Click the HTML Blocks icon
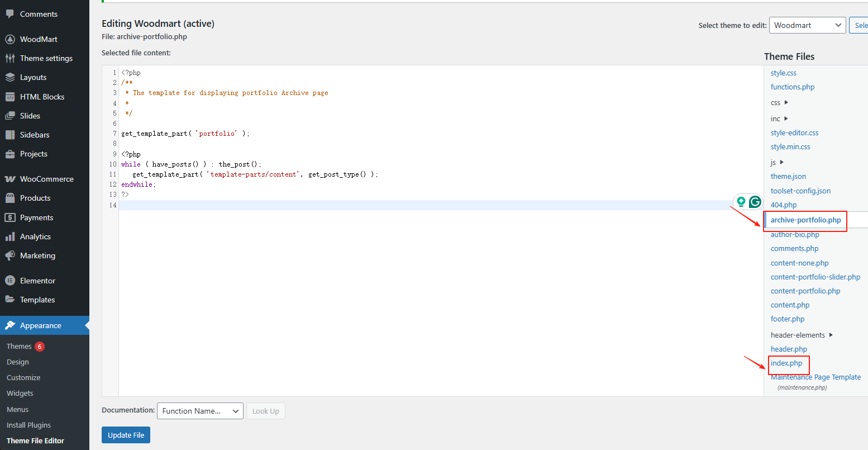The image size is (868, 450). (x=10, y=97)
